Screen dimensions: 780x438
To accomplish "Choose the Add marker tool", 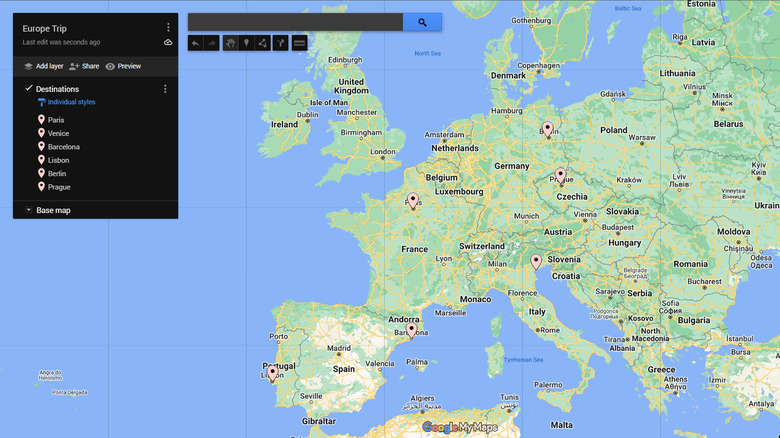I will point(246,43).
